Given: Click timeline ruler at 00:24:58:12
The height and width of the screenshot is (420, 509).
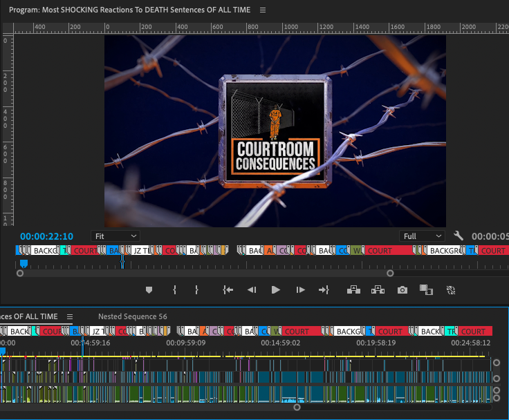Looking at the screenshot, I should pos(471,343).
